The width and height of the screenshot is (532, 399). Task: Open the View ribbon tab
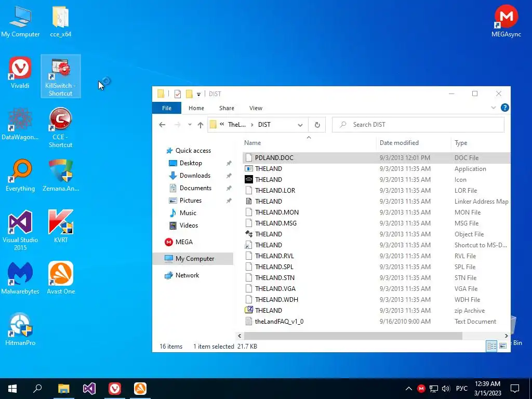coord(256,108)
